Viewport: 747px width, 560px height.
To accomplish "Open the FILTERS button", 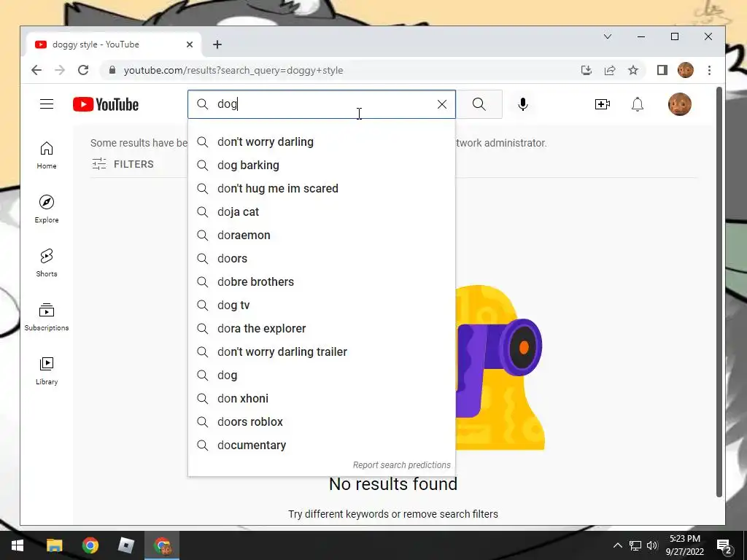I will coord(123,164).
